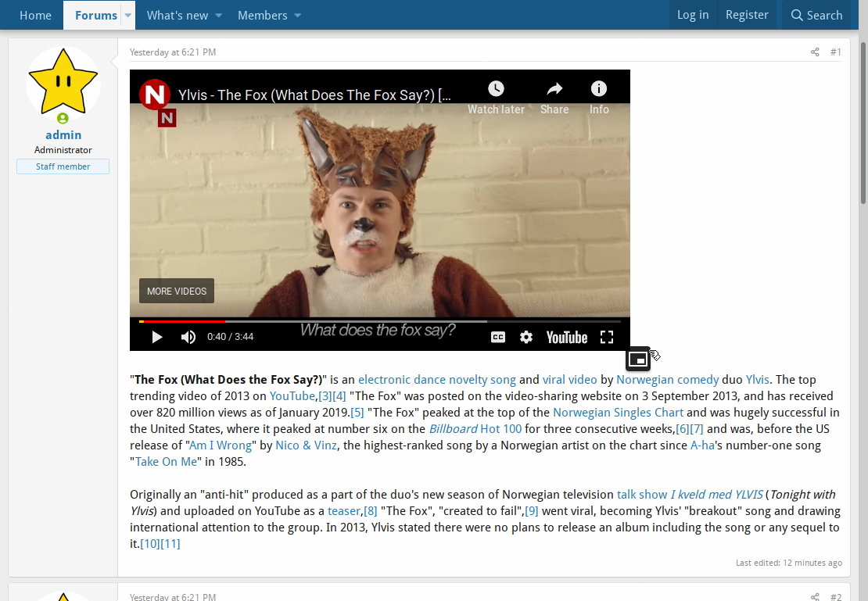This screenshot has width=868, height=601.
Task: Click the reference [9] link
Action: click(x=532, y=511)
